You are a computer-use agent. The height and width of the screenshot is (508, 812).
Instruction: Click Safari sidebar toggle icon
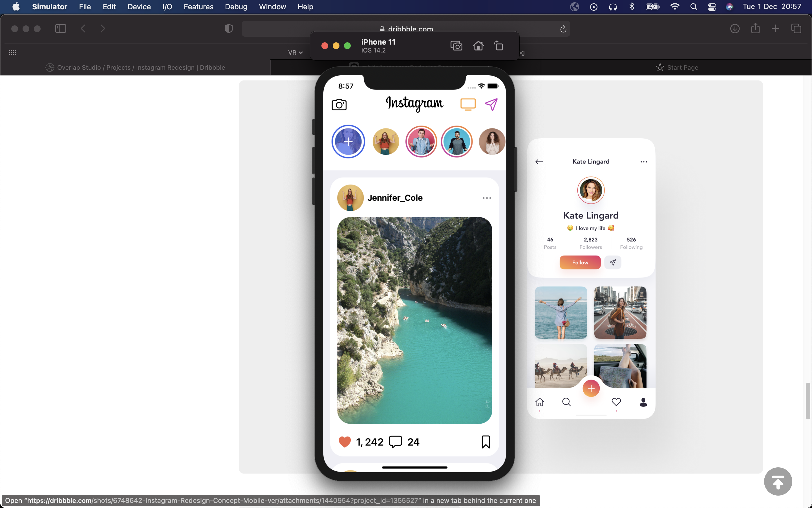click(x=60, y=29)
